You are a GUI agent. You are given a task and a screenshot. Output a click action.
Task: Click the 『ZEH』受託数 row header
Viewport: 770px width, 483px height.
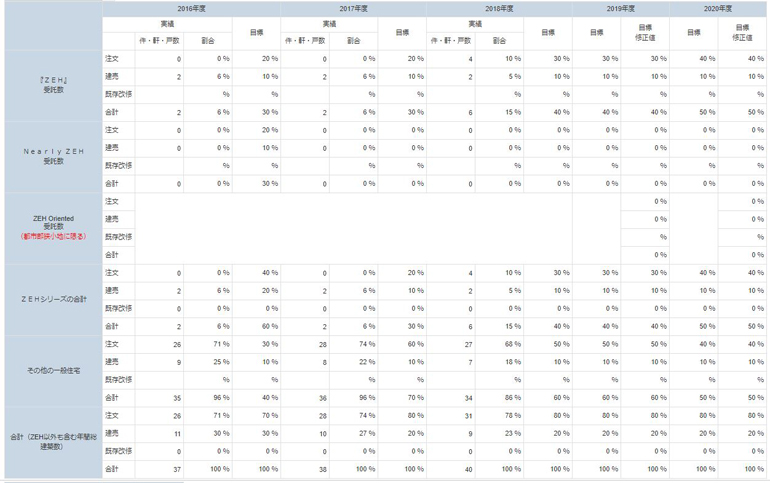click(x=54, y=85)
